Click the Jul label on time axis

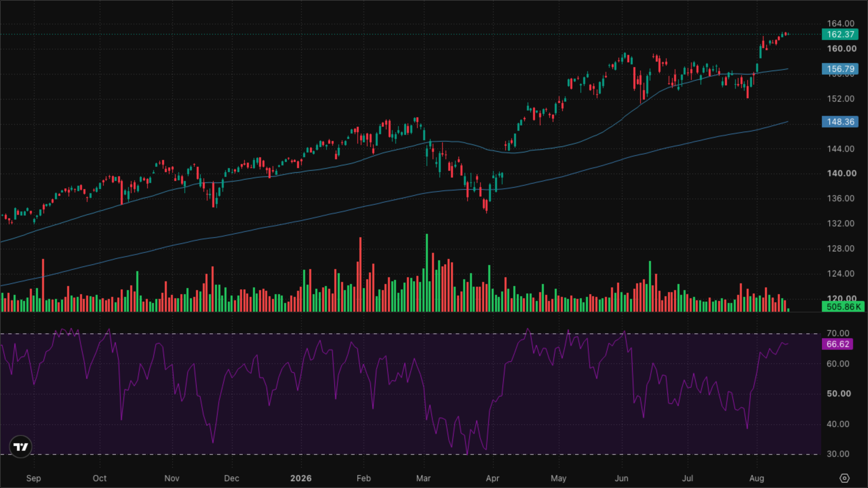687,478
